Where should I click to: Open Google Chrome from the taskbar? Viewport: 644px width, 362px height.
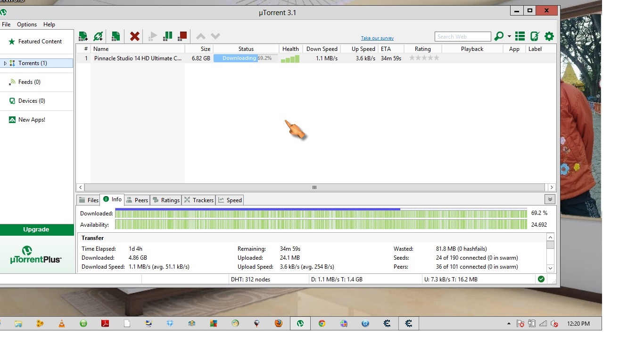coord(322,324)
